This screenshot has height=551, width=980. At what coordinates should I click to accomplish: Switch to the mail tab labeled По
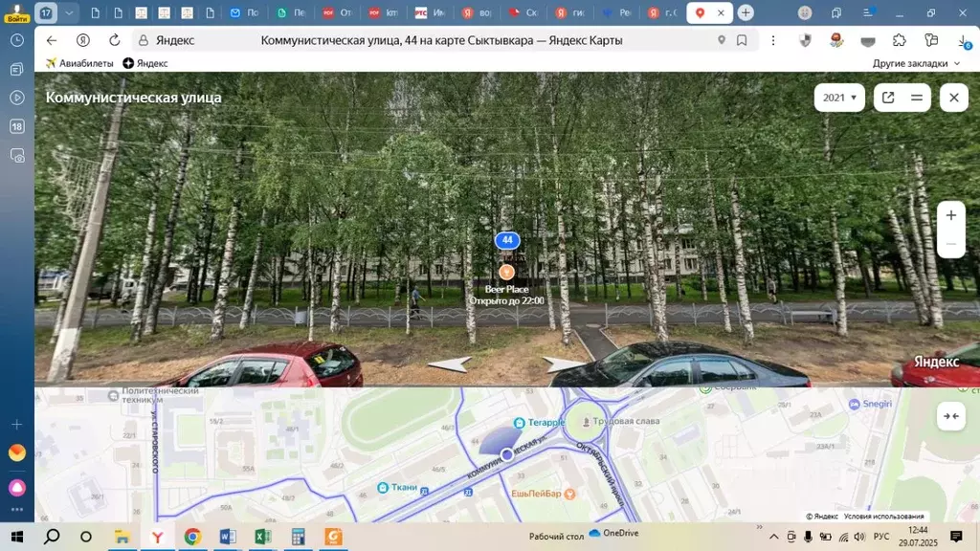coord(244,12)
